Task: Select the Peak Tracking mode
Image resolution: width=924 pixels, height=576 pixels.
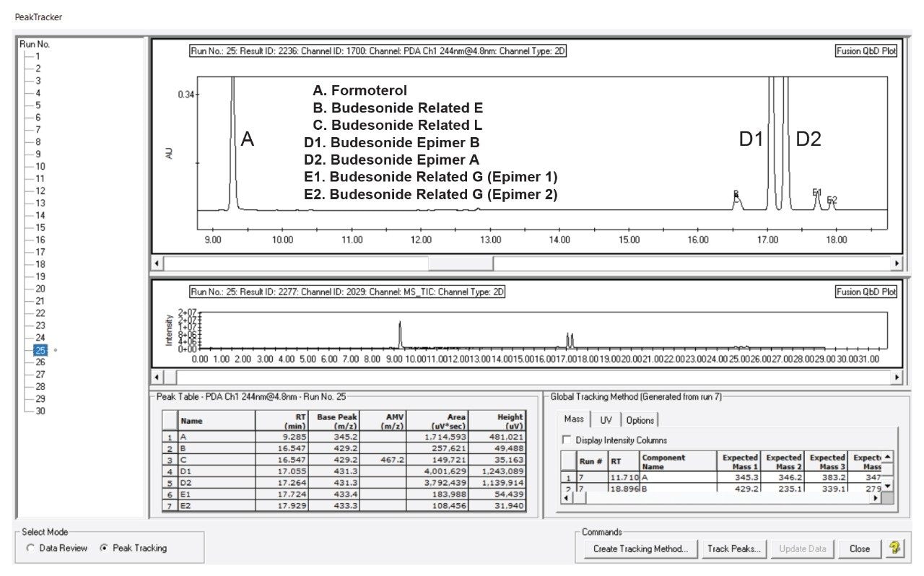Action: coord(132,548)
